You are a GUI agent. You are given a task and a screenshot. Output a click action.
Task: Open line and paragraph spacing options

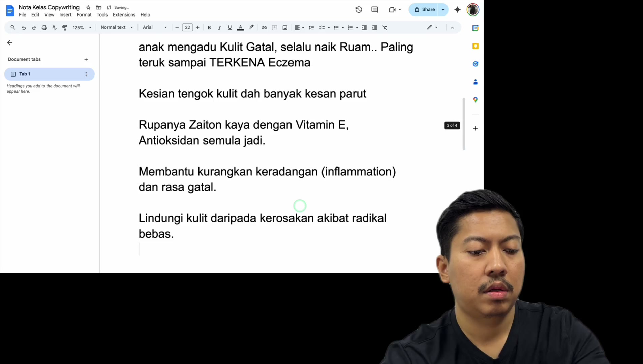click(x=311, y=28)
